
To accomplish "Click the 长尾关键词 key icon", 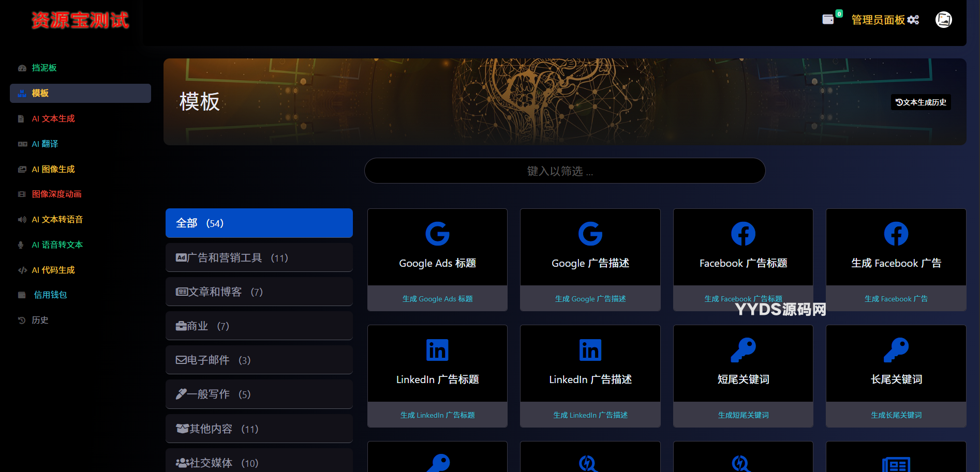I will point(896,350).
